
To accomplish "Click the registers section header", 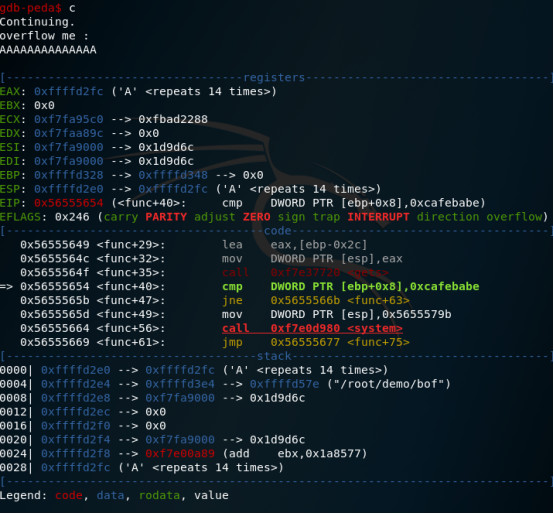I will click(274, 77).
